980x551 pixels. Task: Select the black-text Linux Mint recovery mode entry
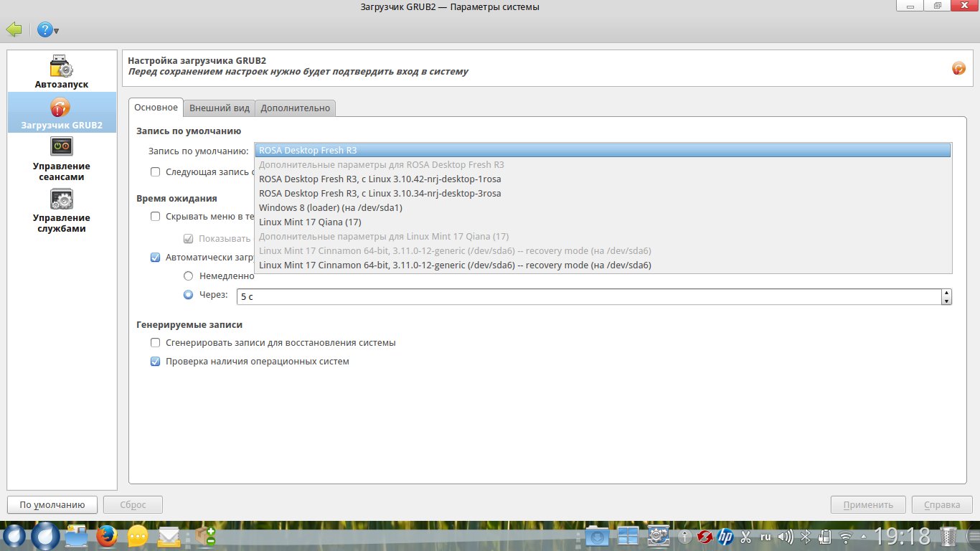603,265
